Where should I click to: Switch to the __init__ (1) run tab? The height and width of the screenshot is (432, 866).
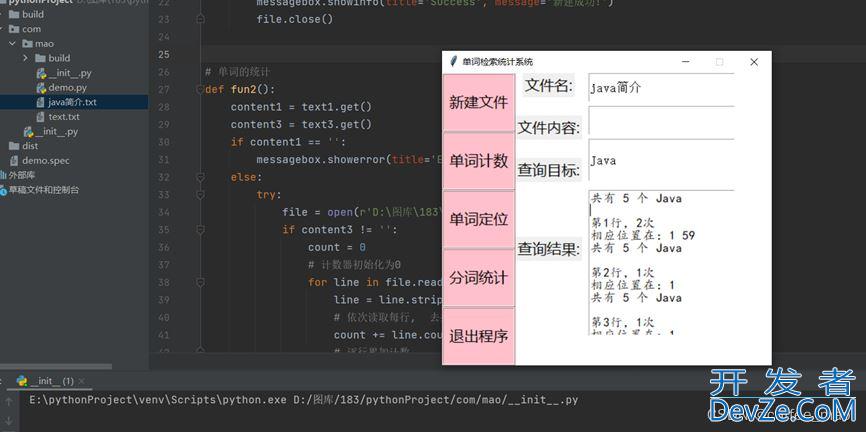[52, 381]
